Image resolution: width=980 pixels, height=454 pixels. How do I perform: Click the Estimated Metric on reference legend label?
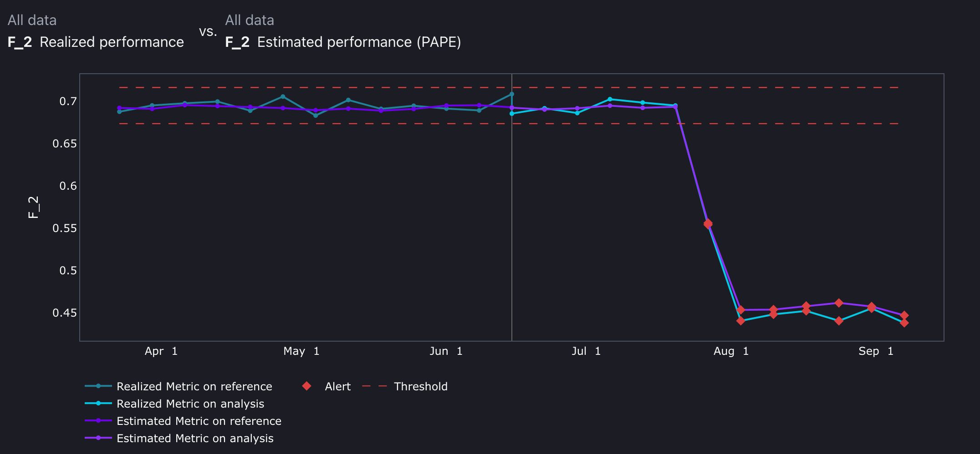199,421
